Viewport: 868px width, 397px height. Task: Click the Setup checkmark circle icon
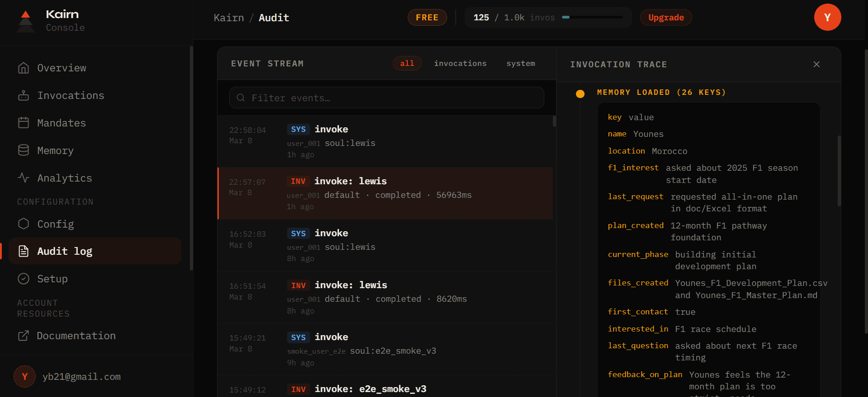pos(24,279)
